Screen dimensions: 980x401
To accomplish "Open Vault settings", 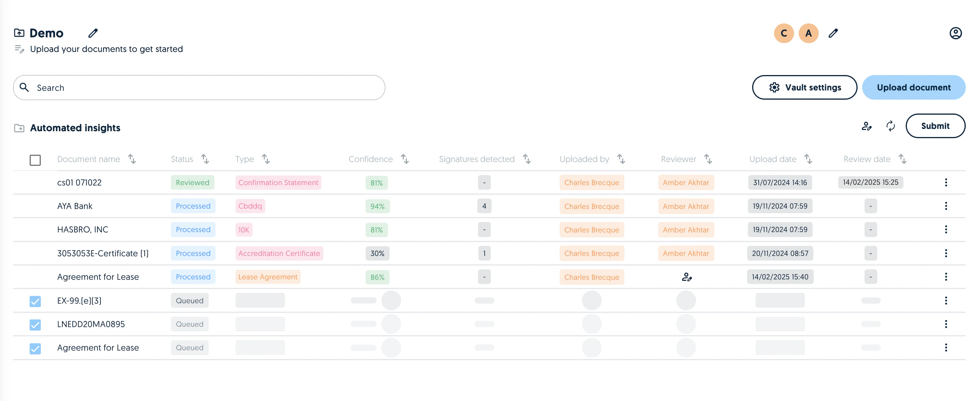I will click(805, 87).
